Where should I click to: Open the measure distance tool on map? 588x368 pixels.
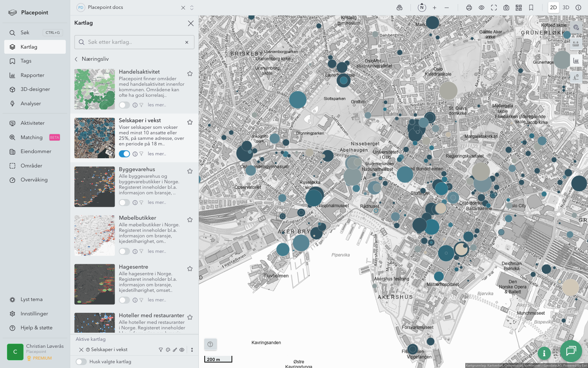[576, 44]
